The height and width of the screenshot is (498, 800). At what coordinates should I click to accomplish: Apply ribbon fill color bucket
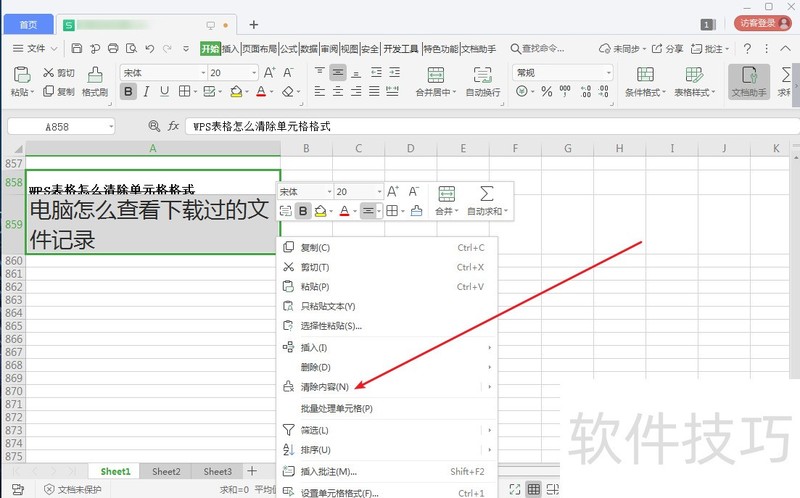click(236, 91)
